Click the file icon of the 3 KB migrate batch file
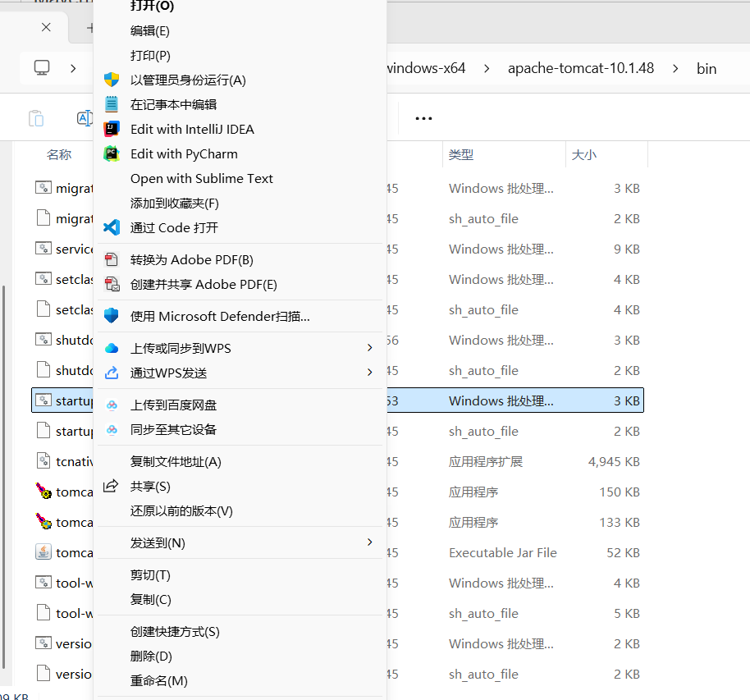This screenshot has width=750, height=700. click(x=43, y=188)
